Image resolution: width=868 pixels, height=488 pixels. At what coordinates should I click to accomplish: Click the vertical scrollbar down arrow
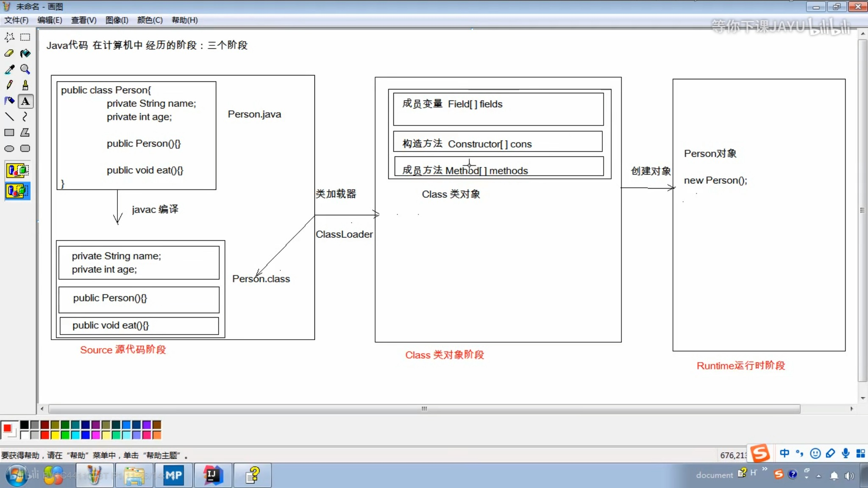[863, 398]
